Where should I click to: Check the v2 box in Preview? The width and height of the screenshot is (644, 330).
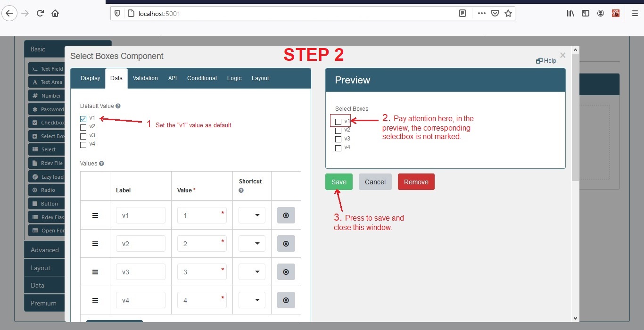(338, 131)
